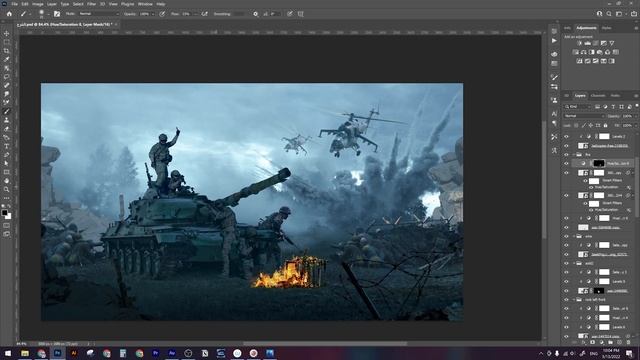Add a Curves adjustment
This screenshot has height=360, width=640.
(x=596, y=43)
